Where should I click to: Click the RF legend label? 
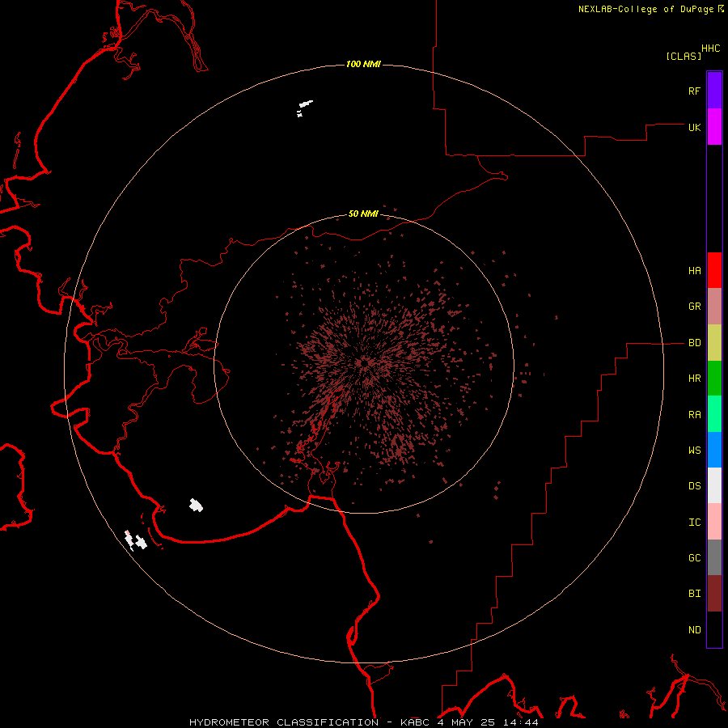point(694,91)
